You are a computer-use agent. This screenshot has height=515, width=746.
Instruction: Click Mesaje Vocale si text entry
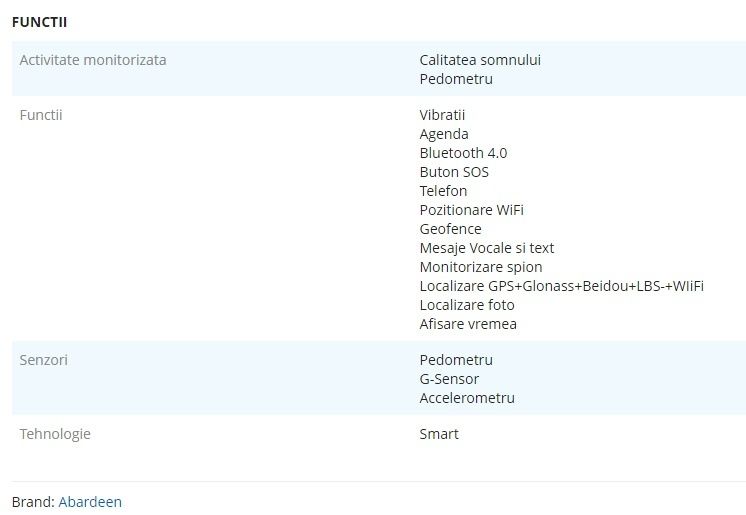click(487, 248)
